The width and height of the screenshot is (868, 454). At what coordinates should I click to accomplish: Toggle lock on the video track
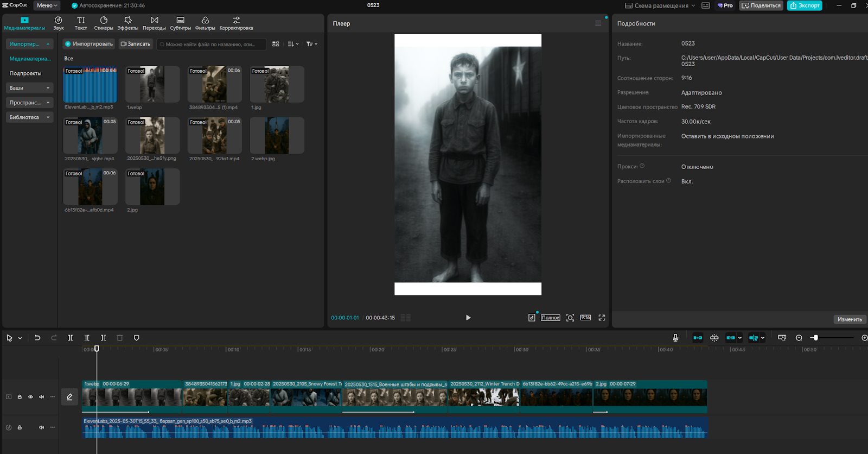click(20, 397)
